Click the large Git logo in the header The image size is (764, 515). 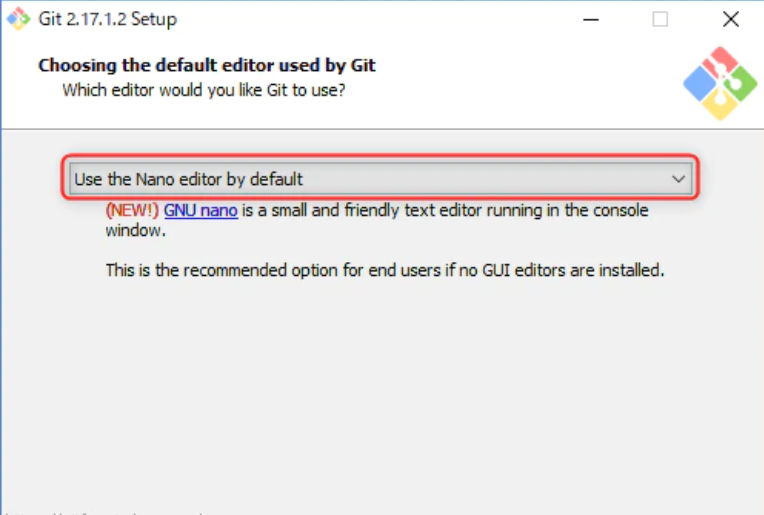(720, 83)
